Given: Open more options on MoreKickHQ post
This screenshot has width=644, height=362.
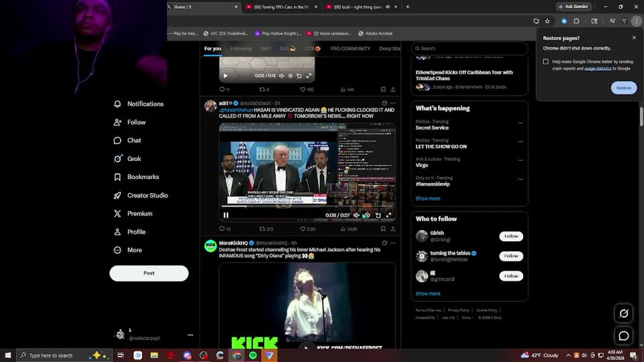Looking at the screenshot, I should pos(393,243).
